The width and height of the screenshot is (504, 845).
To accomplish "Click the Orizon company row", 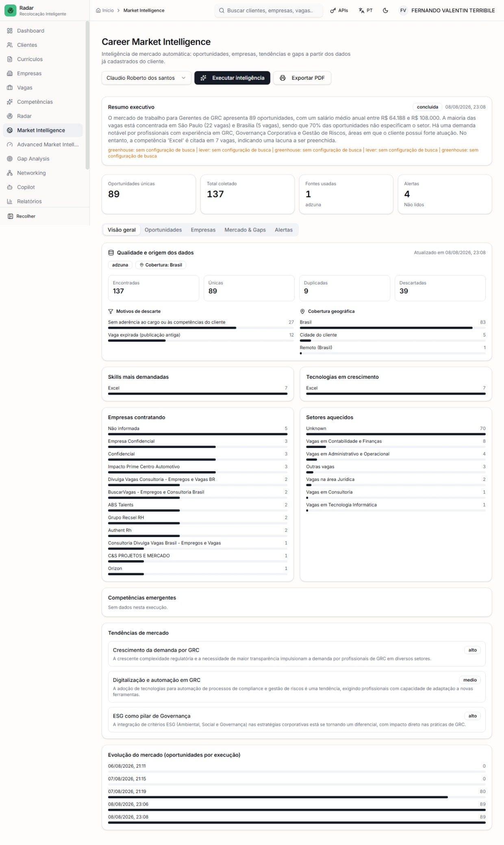I will (198, 571).
